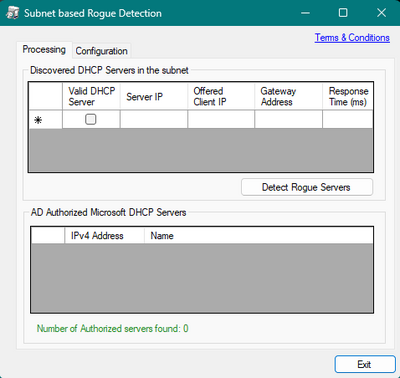Switch to the Configuration tab
Viewport: 400px width, 378px height.
point(101,51)
